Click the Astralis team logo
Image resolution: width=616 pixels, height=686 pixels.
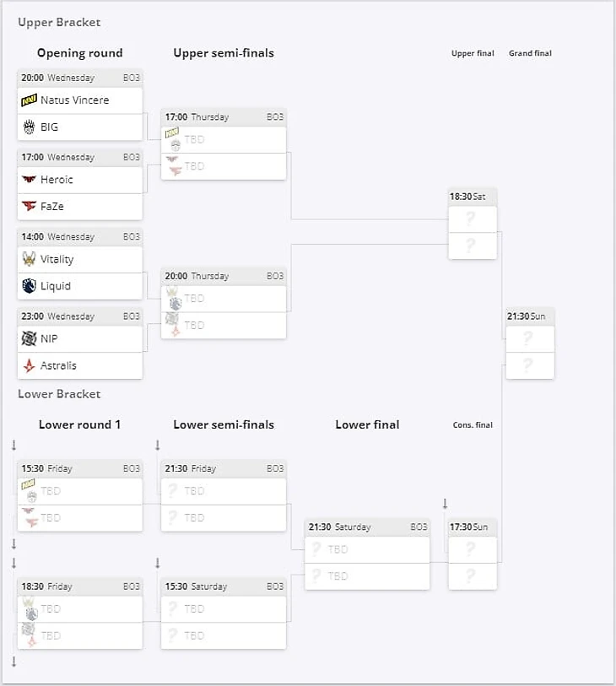click(x=30, y=365)
